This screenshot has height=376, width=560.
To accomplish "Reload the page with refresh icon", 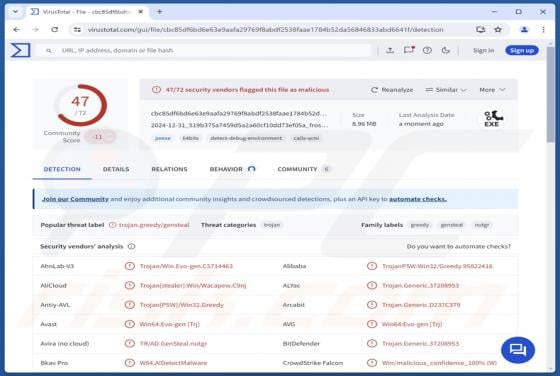I will pos(54,30).
